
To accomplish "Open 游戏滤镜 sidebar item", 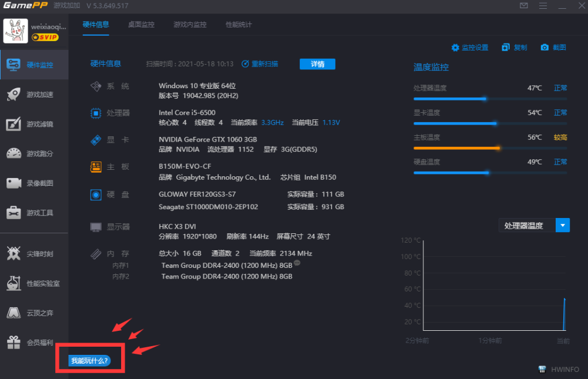I will 34,124.
